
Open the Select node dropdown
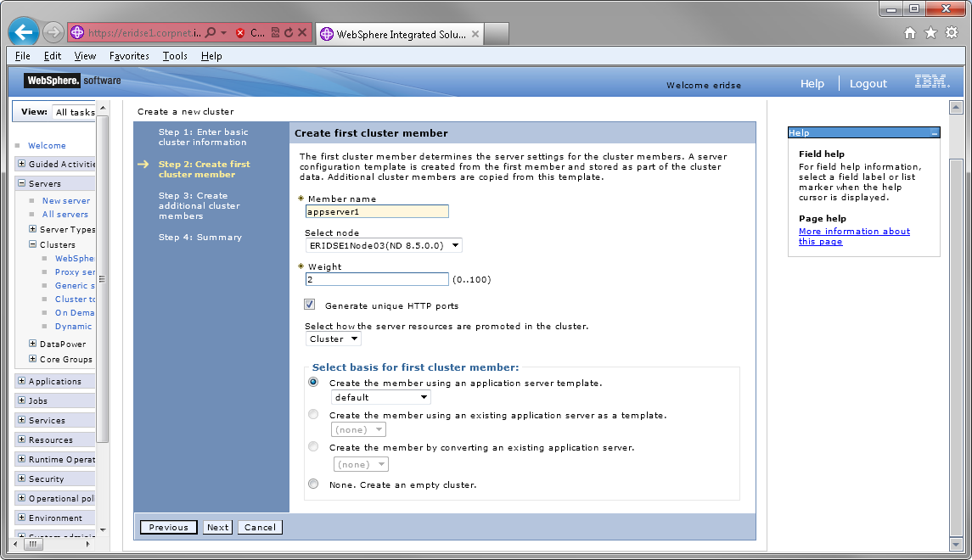click(x=384, y=245)
